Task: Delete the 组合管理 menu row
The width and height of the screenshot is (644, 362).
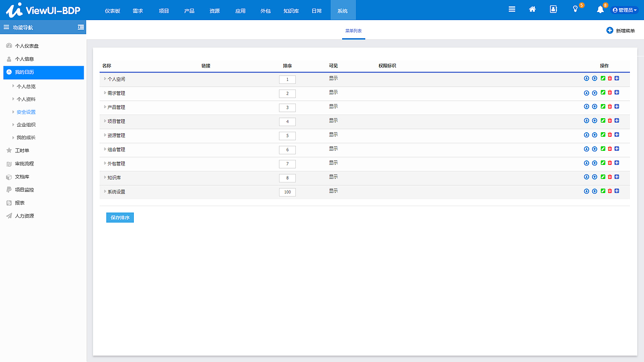Action: click(610, 149)
